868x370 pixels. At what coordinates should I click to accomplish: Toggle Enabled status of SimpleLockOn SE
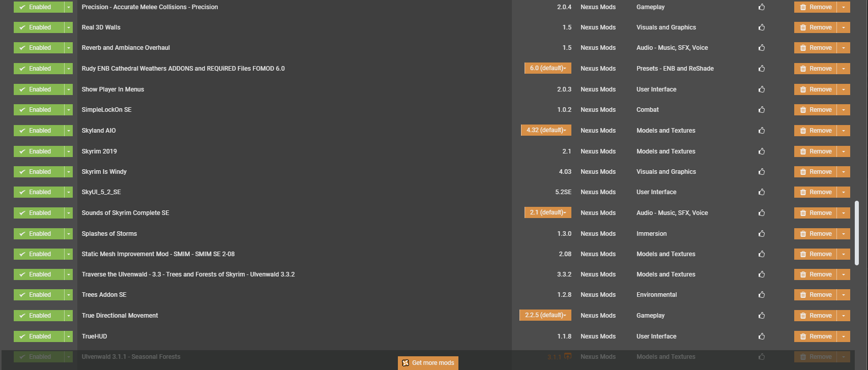click(39, 110)
